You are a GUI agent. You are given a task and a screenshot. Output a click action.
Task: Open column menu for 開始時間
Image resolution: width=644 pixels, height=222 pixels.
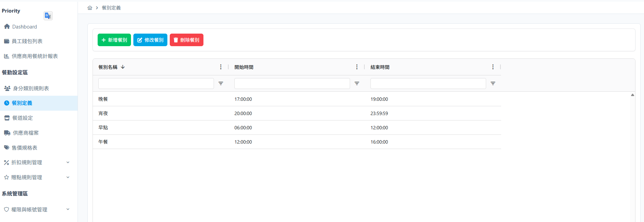(357, 67)
